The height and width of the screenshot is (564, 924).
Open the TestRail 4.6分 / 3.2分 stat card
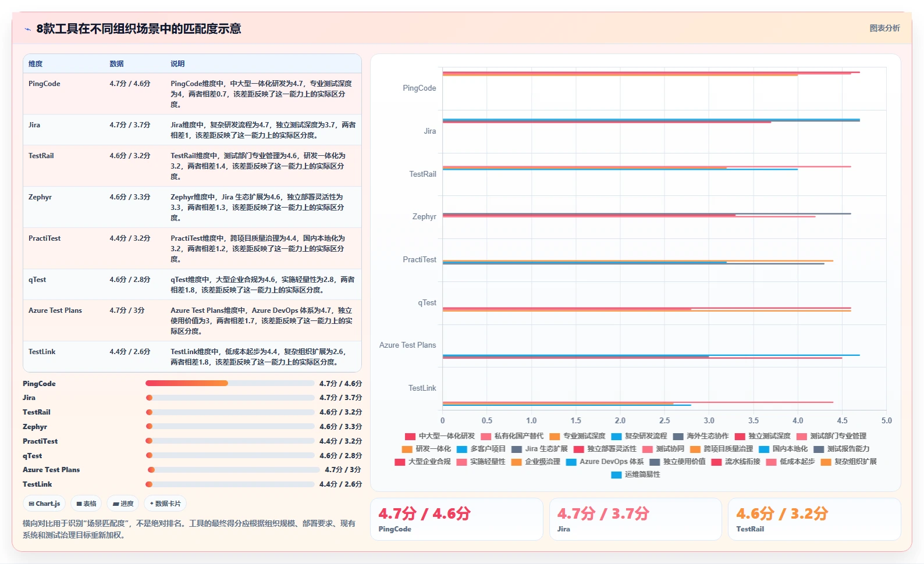click(815, 519)
